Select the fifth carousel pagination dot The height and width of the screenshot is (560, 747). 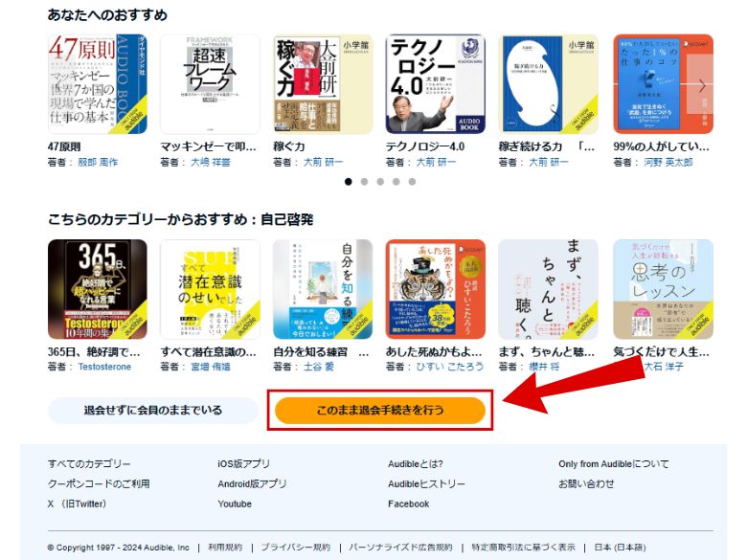pos(412,182)
